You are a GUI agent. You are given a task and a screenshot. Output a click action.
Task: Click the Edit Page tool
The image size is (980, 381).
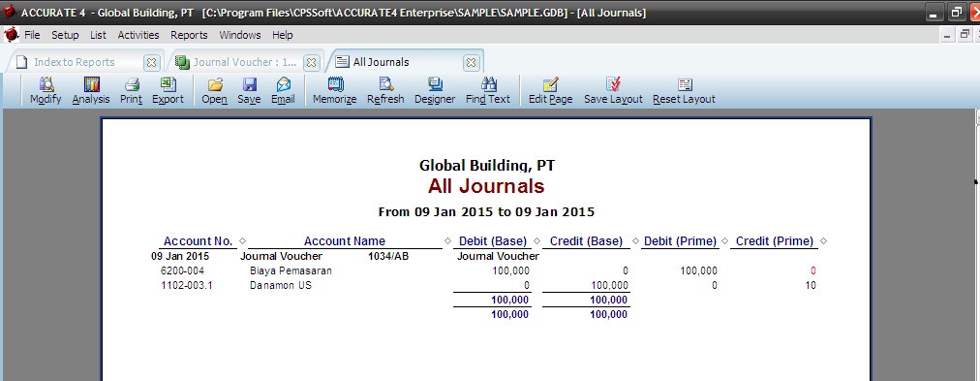click(x=551, y=91)
